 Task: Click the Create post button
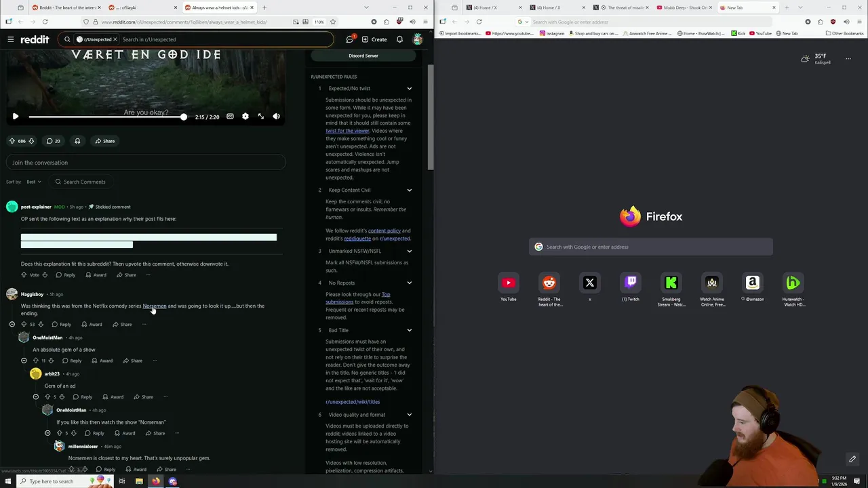(374, 39)
